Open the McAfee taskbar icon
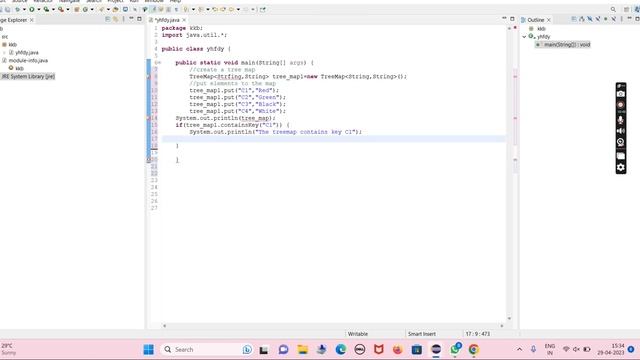640x360 pixels. (x=379, y=349)
